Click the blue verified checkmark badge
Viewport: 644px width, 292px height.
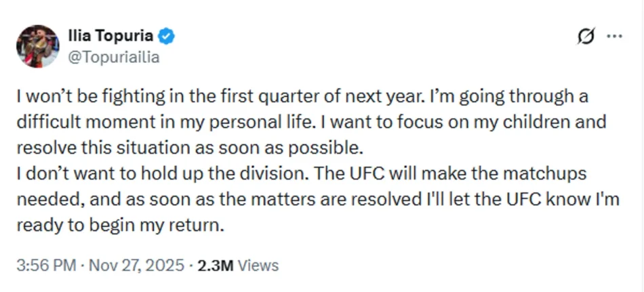(x=167, y=37)
